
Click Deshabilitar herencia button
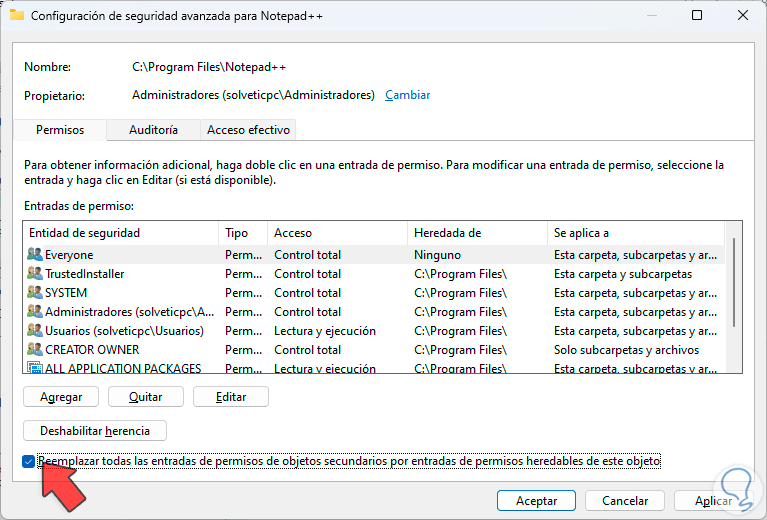[95, 431]
